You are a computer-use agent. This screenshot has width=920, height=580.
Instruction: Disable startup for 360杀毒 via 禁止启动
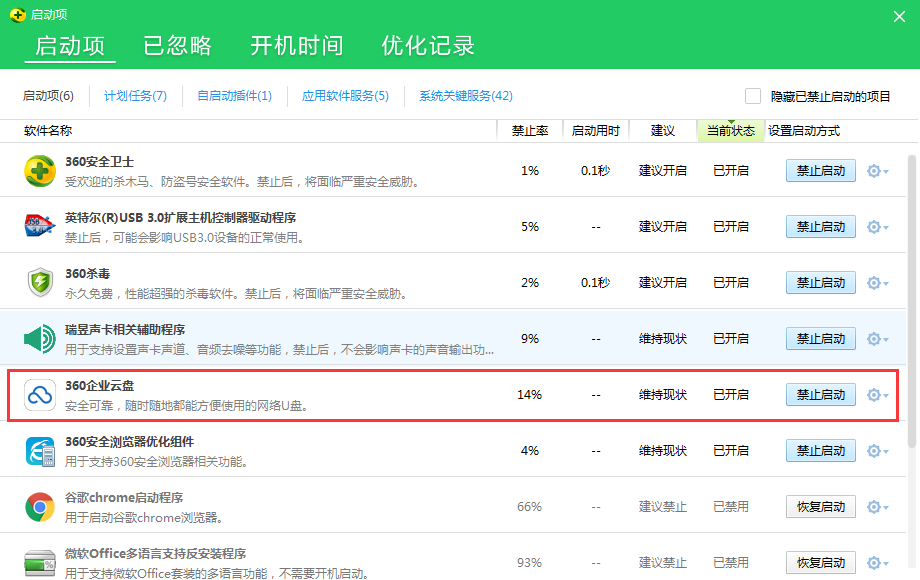(x=820, y=282)
